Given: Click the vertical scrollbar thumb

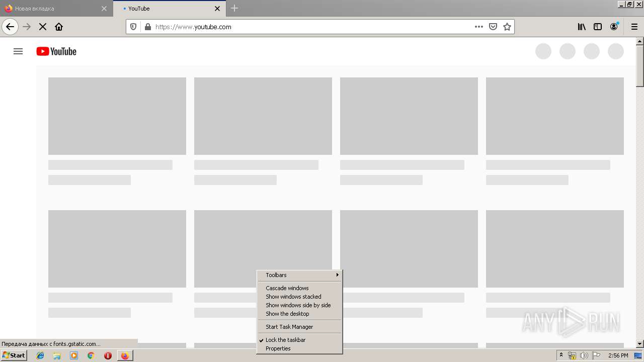Looking at the screenshot, I should click(x=640, y=66).
